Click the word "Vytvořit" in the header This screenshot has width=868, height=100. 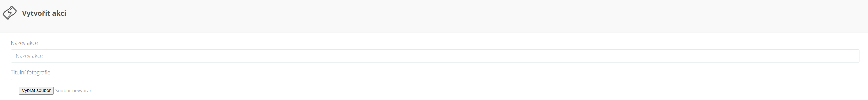(x=36, y=13)
